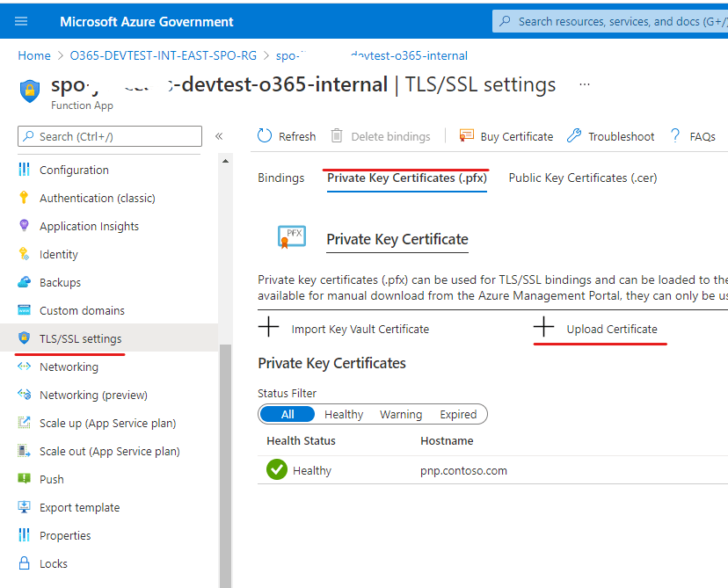728x588 pixels.
Task: Click the sidebar Search (Ctrl+/) field
Action: 110,136
